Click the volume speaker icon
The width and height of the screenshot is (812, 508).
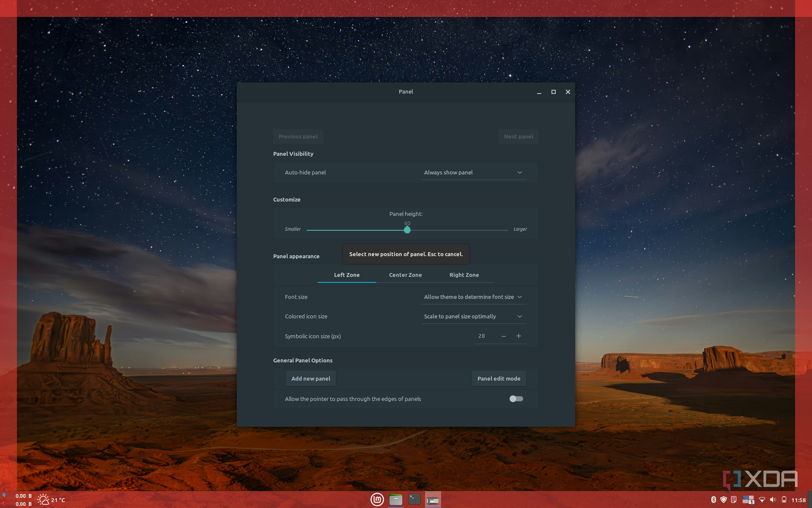tap(773, 500)
